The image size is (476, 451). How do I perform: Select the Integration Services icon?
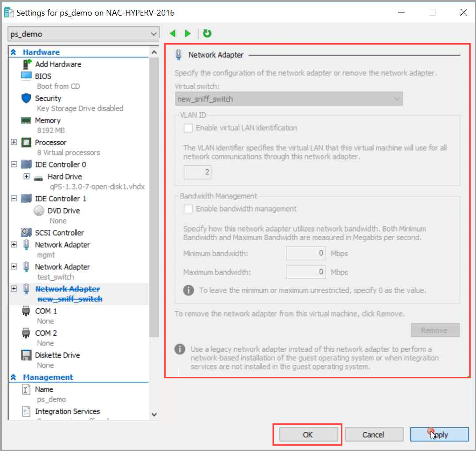[28, 411]
